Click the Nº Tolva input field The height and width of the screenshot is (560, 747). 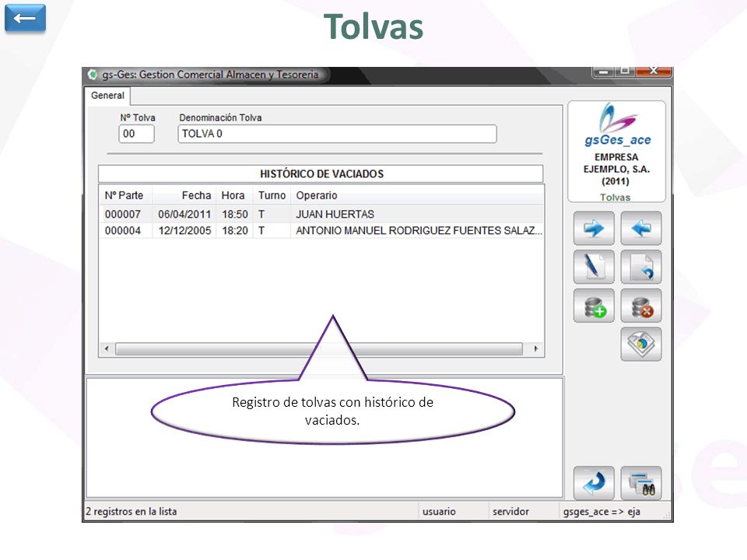[x=136, y=134]
